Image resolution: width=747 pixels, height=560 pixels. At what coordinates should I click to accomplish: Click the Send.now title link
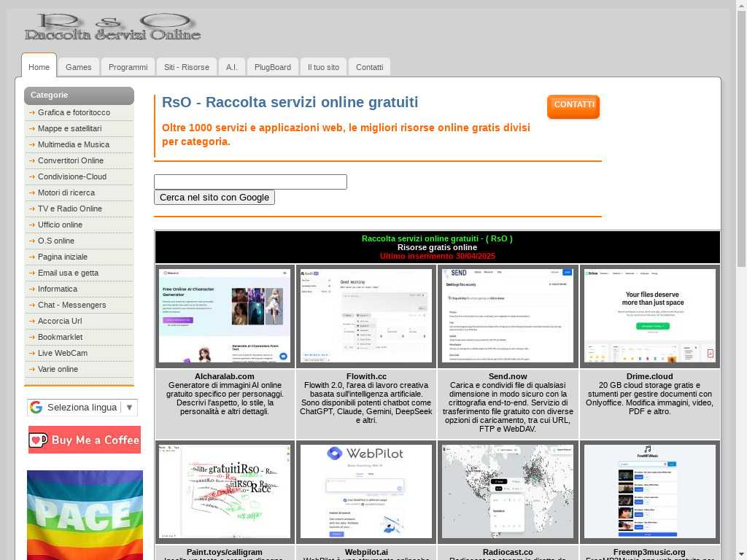pyautogui.click(x=508, y=376)
